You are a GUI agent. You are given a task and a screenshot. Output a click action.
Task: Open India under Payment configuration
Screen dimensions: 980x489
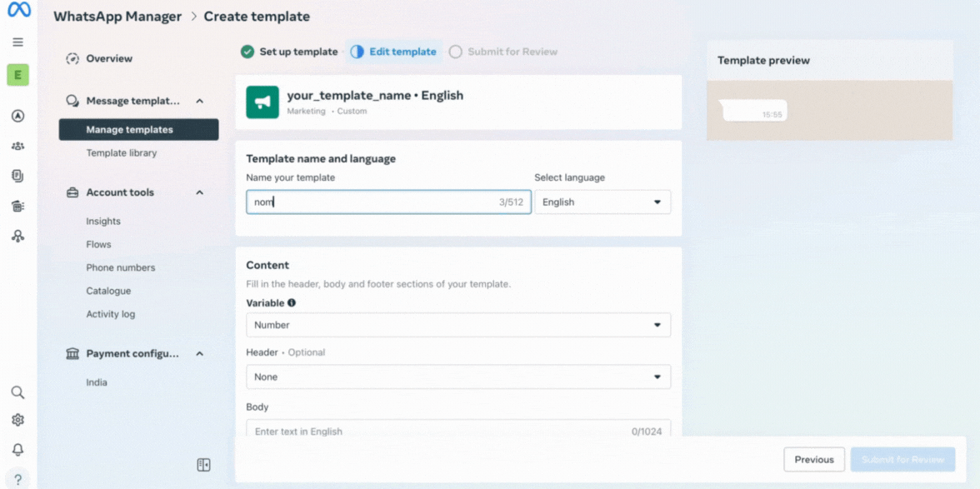click(97, 382)
